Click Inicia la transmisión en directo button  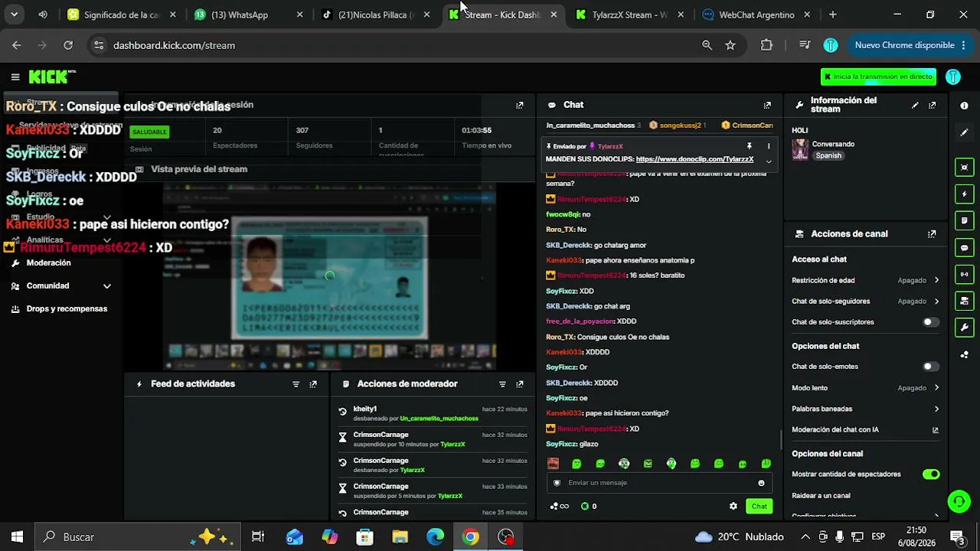(x=878, y=77)
